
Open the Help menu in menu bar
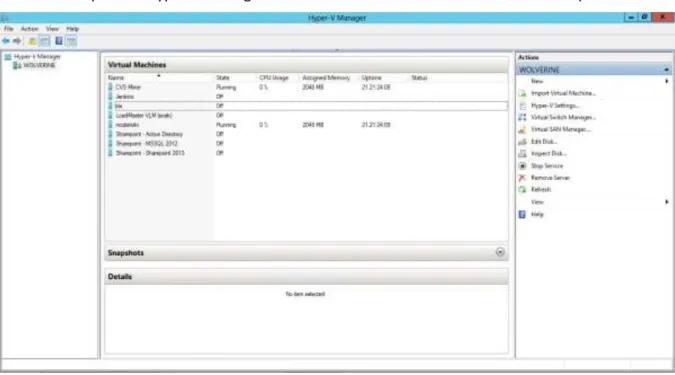73,29
